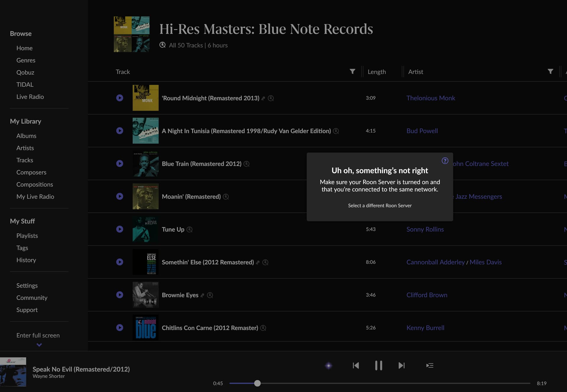This screenshot has width=567, height=392.
Task: Click Qobuz icon beside Blue Train title
Action: coord(247,164)
